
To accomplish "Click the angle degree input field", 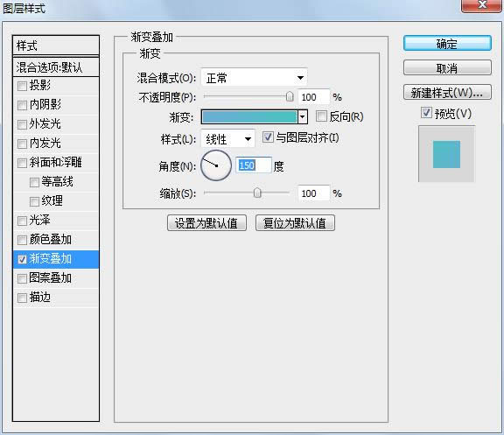I will tap(253, 165).
